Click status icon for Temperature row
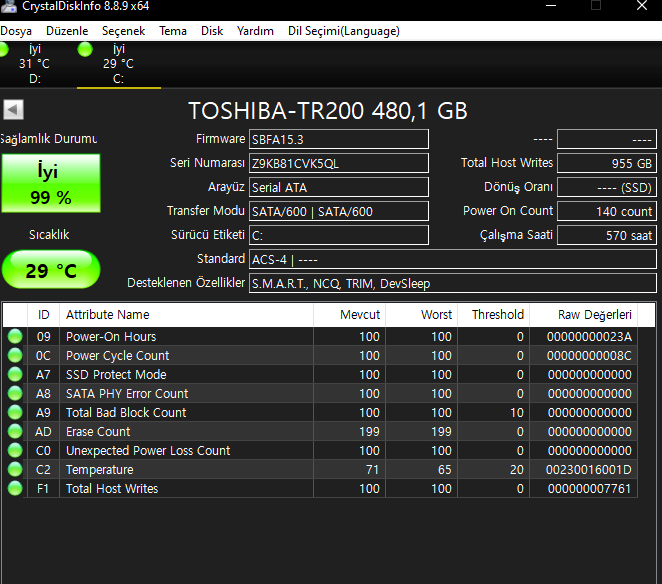Image resolution: width=662 pixels, height=584 pixels. pyautogui.click(x=15, y=470)
